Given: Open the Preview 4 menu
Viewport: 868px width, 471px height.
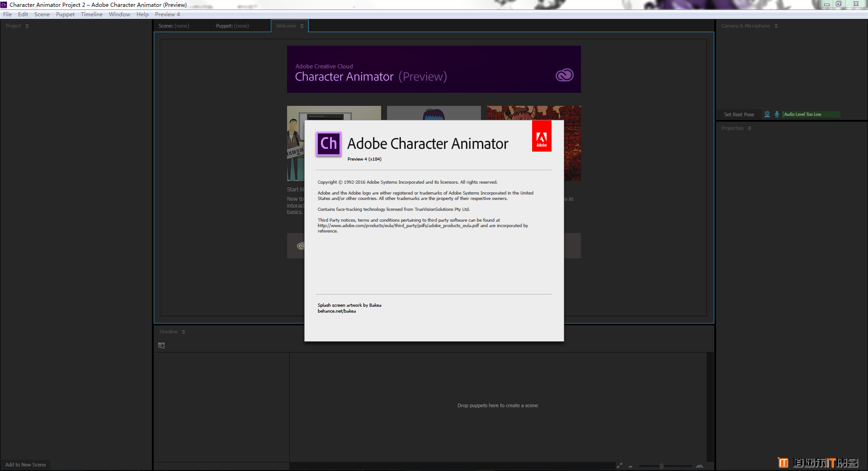Looking at the screenshot, I should pos(167,14).
